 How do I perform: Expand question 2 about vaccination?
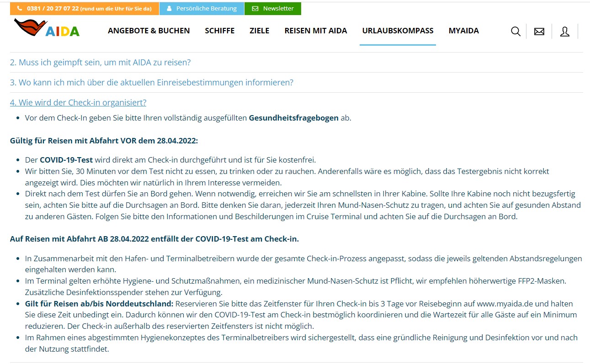100,62
